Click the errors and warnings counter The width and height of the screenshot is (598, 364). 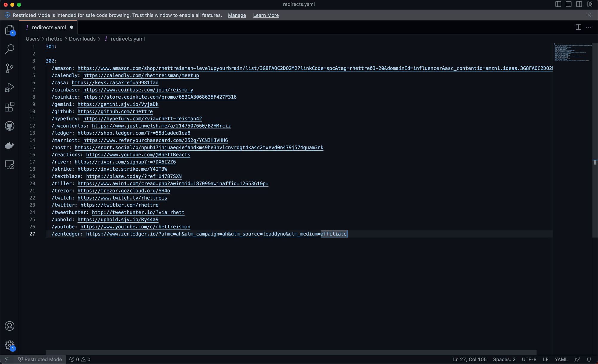coord(80,360)
